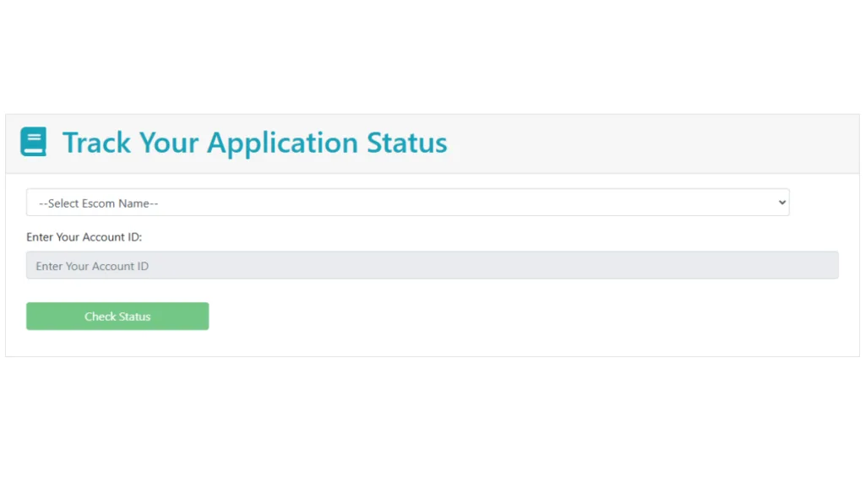865x504 pixels.
Task: Click the chevron arrow of the Escom dropdown
Action: (x=781, y=203)
